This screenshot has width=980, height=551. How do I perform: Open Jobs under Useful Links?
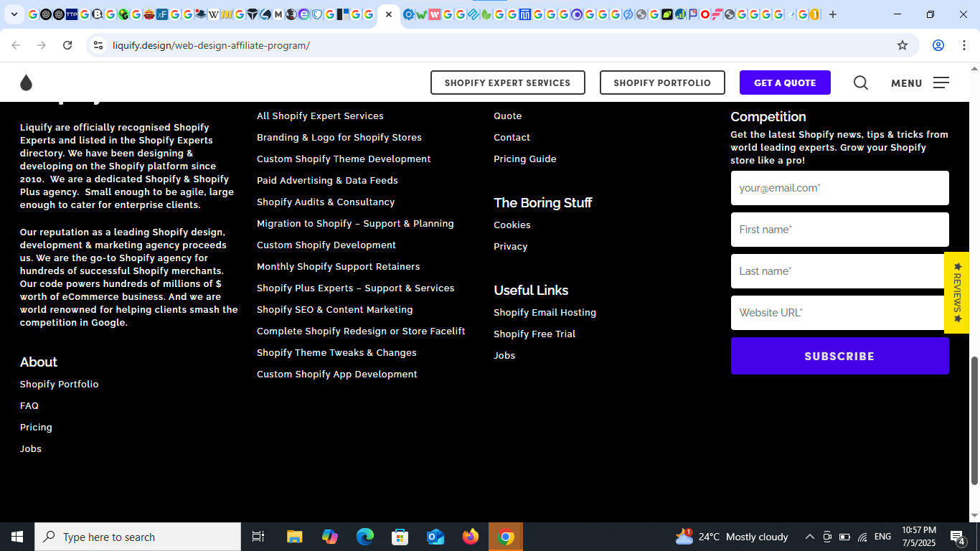click(x=504, y=356)
